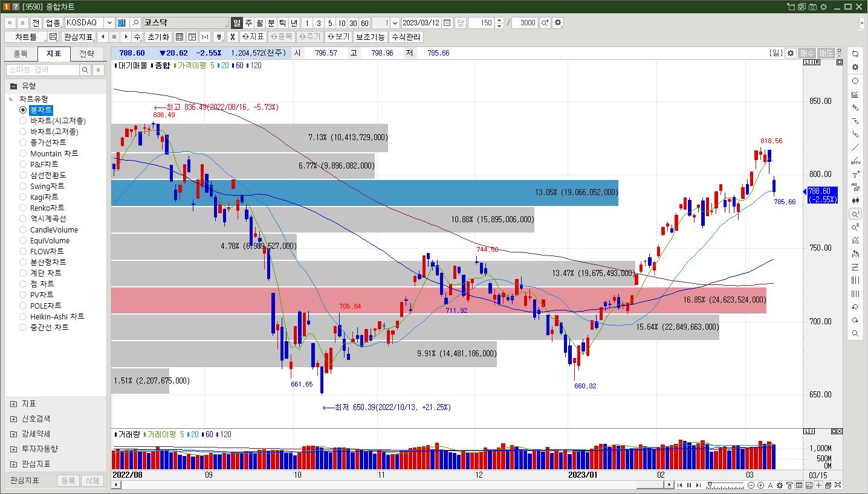Switch to the 전략 tab

(x=87, y=54)
